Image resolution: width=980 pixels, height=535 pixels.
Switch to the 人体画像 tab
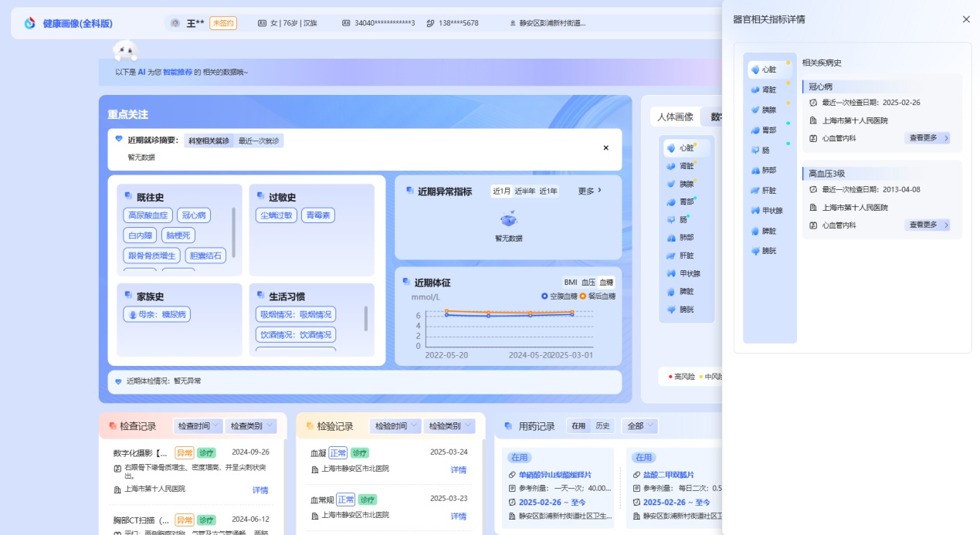(x=675, y=117)
